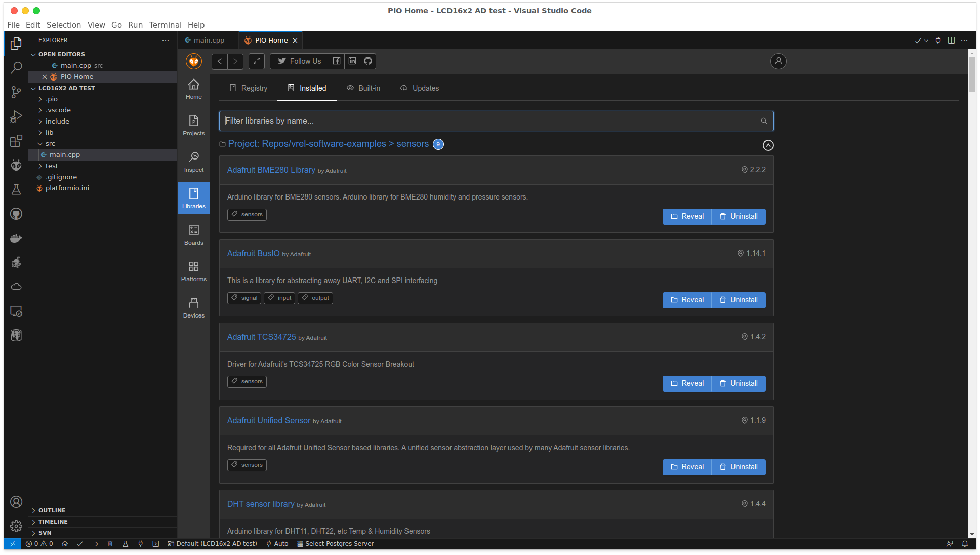
Task: Open PlatformIO Boards section in sidebar
Action: (193, 234)
